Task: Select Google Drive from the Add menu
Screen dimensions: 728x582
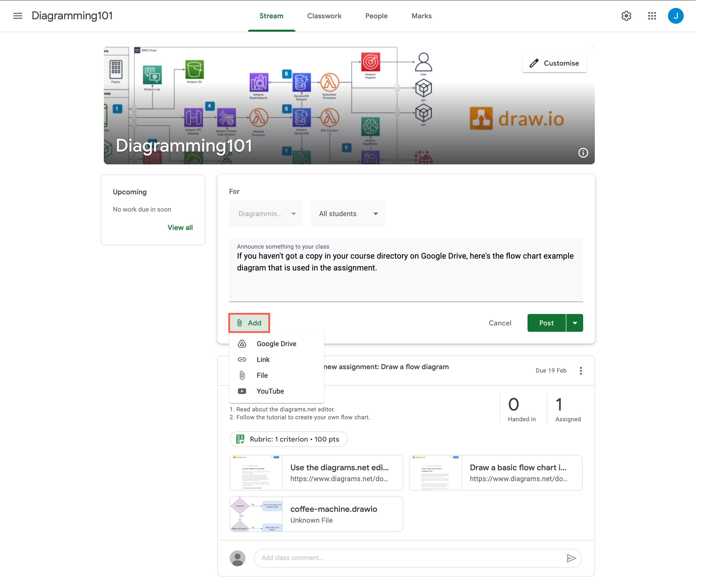Action: (276, 343)
